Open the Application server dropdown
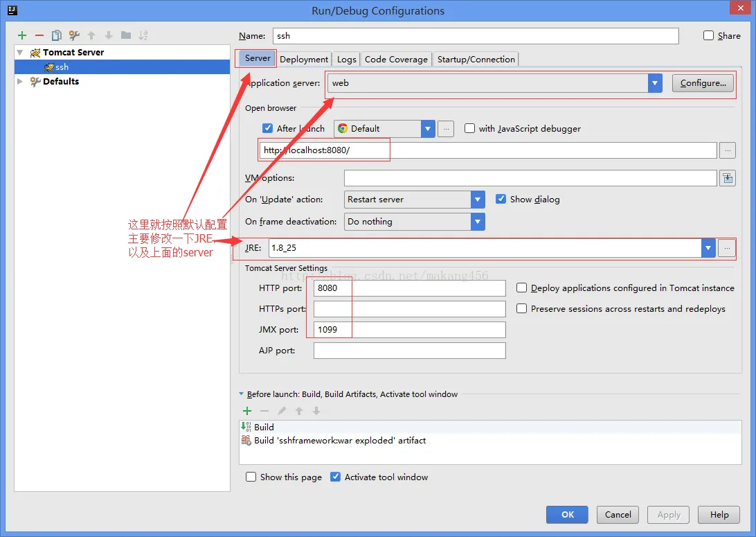The height and width of the screenshot is (537, 756). 655,83
